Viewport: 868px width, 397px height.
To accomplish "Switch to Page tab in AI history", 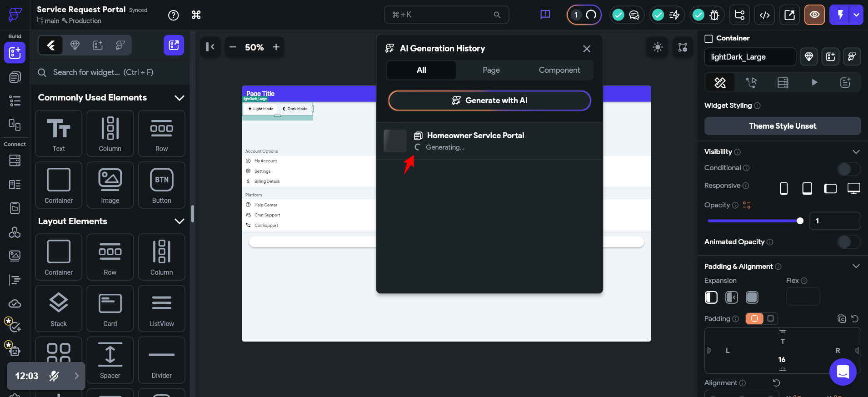I will point(491,70).
